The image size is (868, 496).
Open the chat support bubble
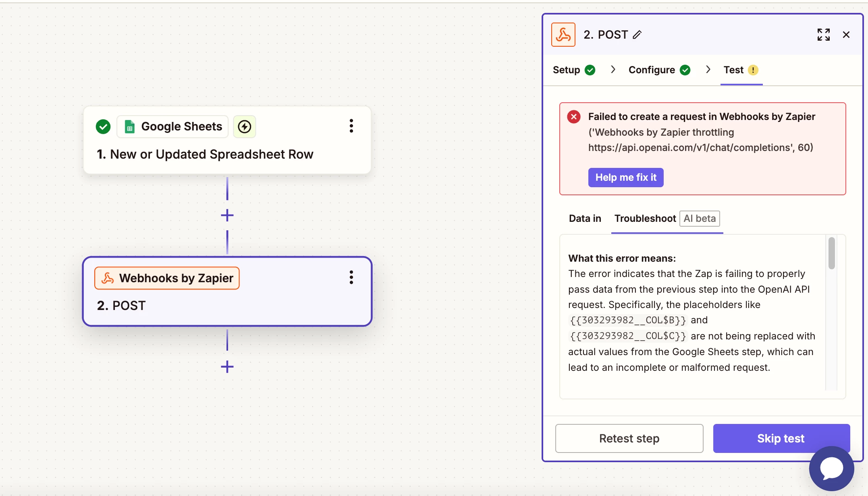click(832, 469)
